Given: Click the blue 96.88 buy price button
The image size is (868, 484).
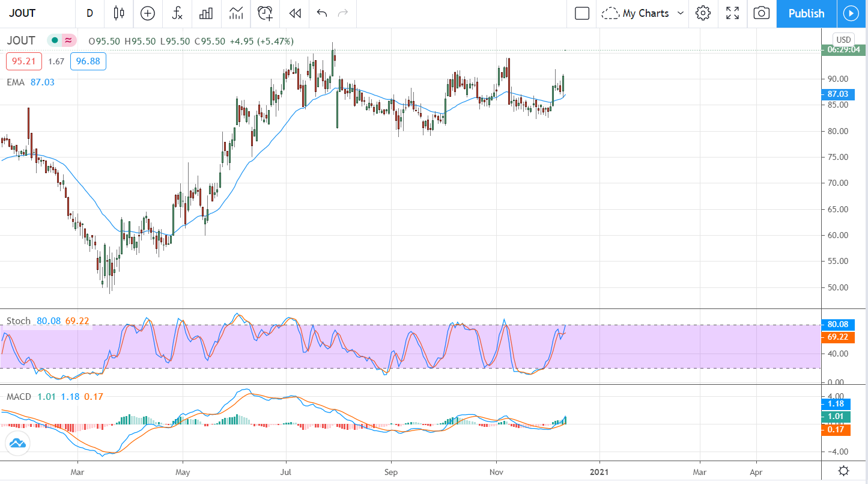Looking at the screenshot, I should [x=88, y=61].
